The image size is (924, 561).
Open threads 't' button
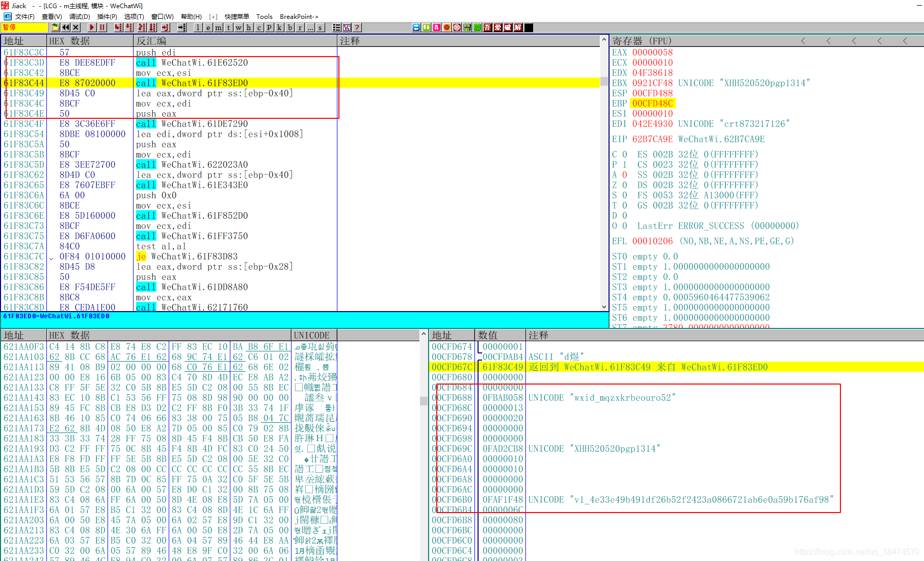228,28
